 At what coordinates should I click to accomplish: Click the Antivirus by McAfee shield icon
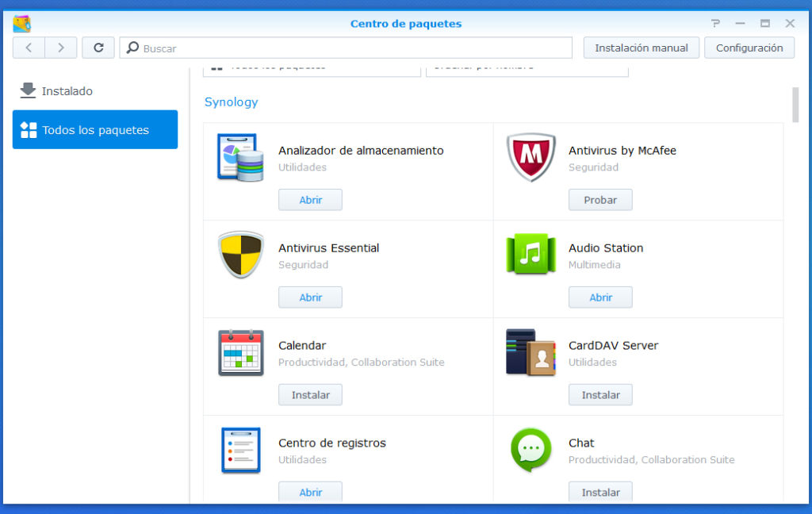530,158
